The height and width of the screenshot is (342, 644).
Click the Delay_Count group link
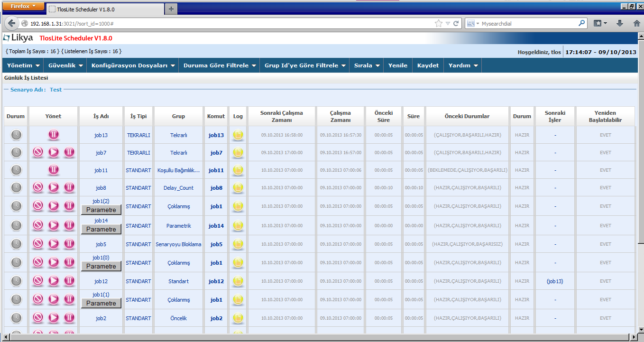(x=178, y=188)
